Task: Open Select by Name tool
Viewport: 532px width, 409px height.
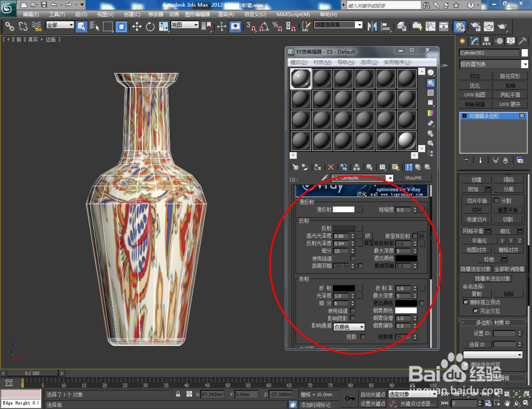Action: click(x=94, y=27)
